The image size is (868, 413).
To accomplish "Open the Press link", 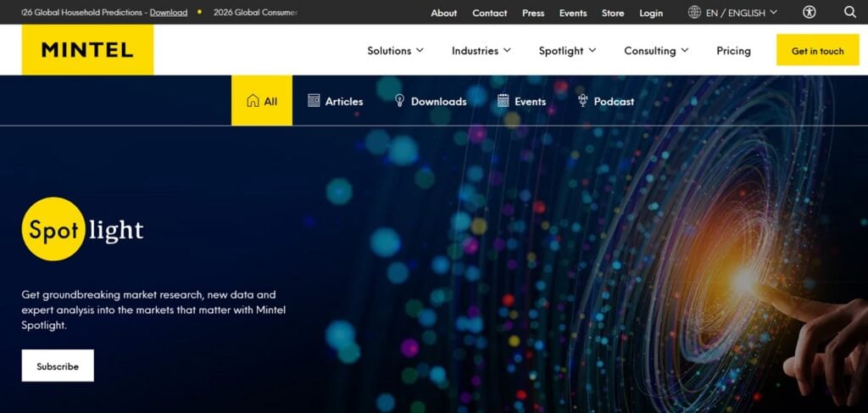I will point(533,13).
